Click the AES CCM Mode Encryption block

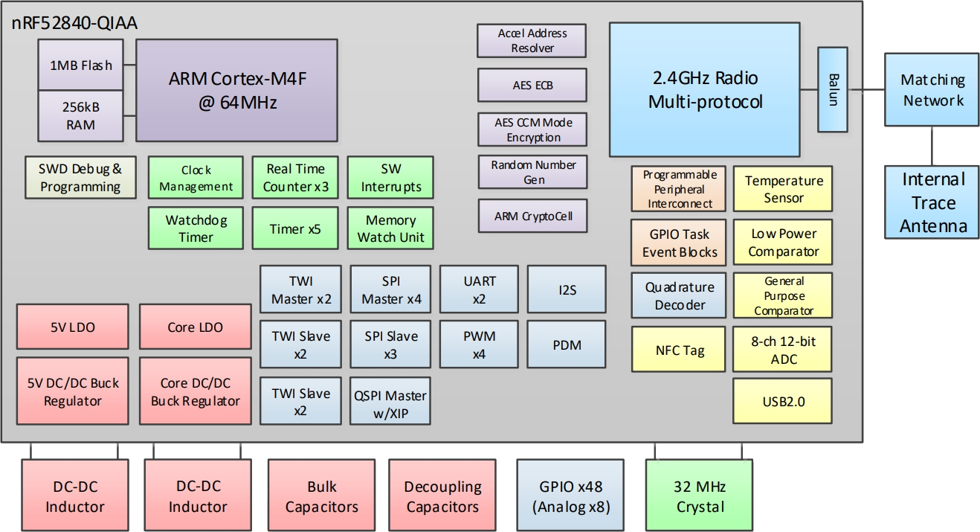tap(532, 129)
